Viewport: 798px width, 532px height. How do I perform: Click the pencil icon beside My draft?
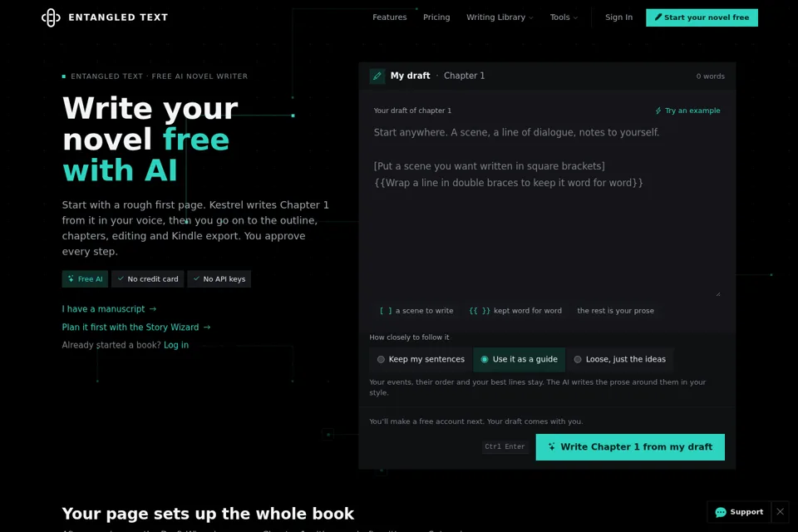click(x=377, y=76)
